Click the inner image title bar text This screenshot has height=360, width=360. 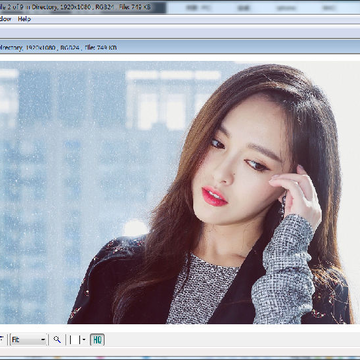click(58, 48)
